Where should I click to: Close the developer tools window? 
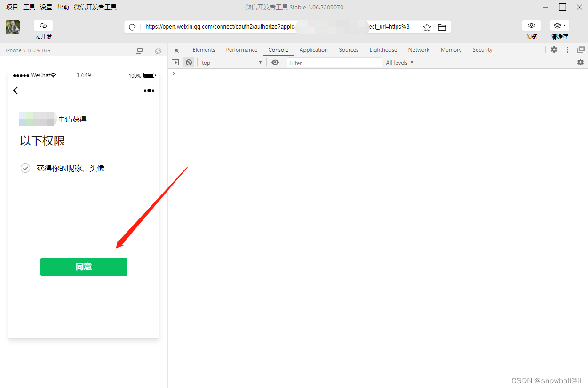click(580, 7)
